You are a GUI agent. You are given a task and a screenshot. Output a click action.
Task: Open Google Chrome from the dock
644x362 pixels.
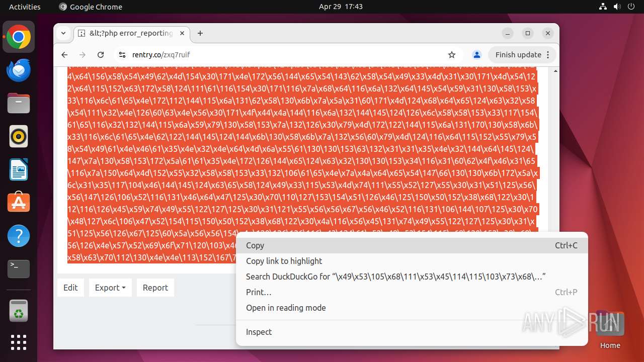(x=19, y=37)
